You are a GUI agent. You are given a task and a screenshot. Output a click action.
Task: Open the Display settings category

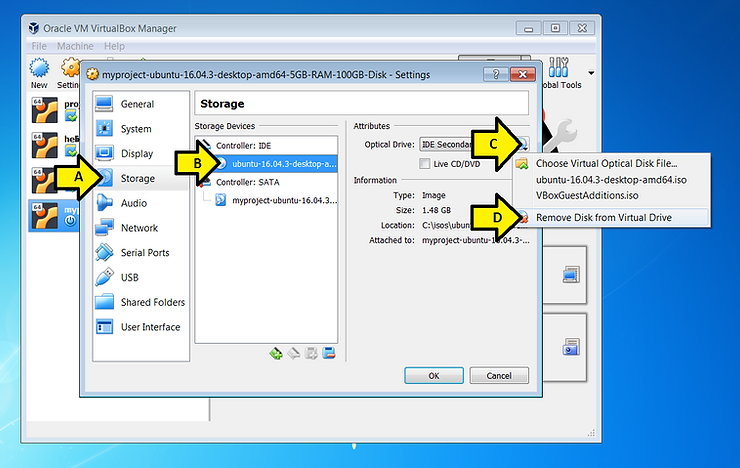(141, 153)
